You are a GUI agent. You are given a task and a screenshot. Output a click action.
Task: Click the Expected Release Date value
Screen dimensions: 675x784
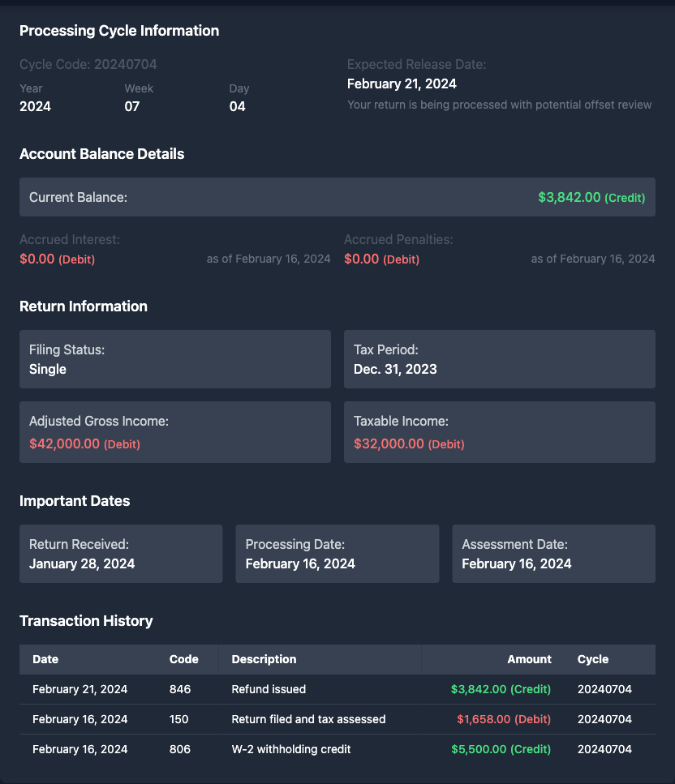[x=402, y=84]
